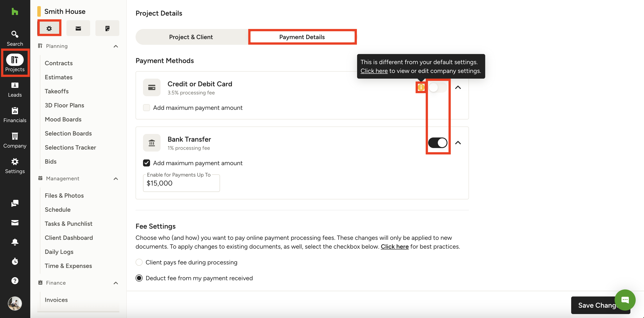The image size is (644, 318).
Task: Open the green chat support bubble
Action: coord(625,300)
